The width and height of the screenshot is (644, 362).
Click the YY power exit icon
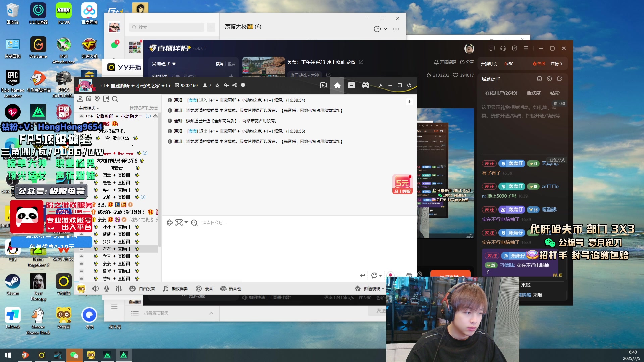point(409,85)
